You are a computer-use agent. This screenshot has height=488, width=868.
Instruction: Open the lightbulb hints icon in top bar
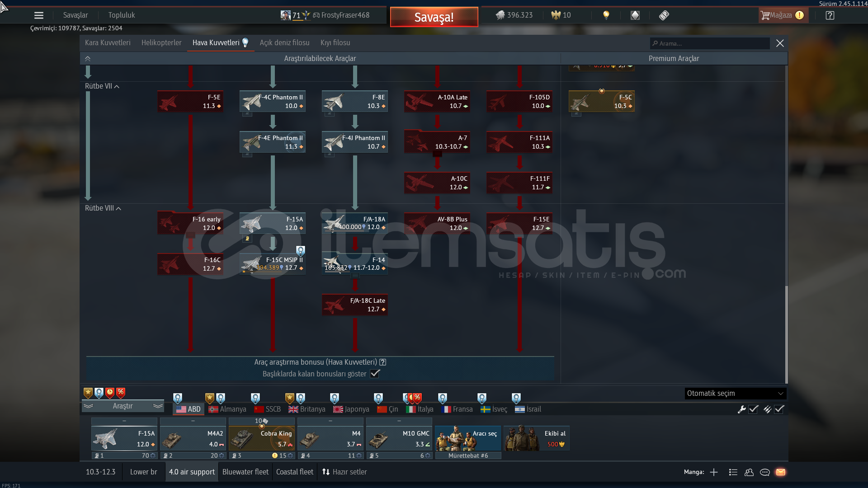606,15
